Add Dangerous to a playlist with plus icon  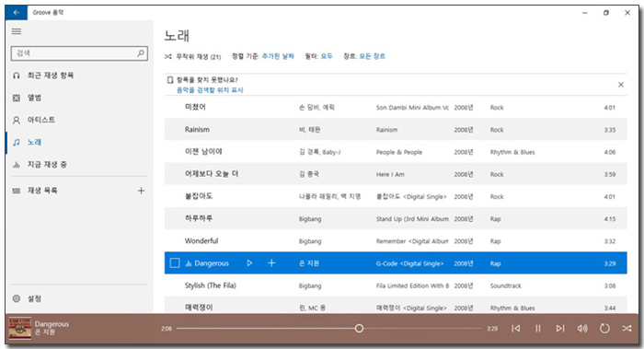271,263
